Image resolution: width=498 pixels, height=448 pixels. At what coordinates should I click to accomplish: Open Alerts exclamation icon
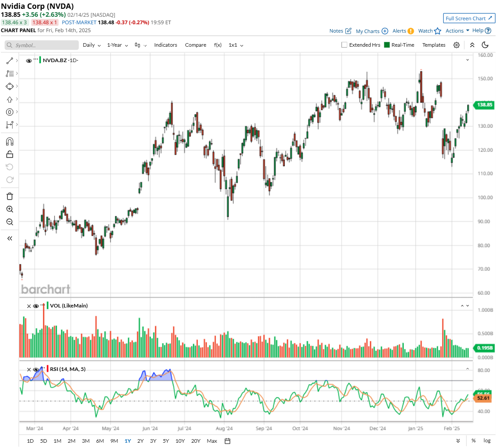[411, 31]
